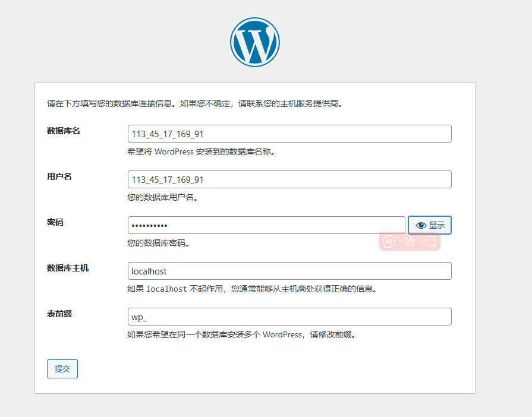Click the WordPress logo at top
Viewport: 532px width, 417px height.
(x=255, y=42)
